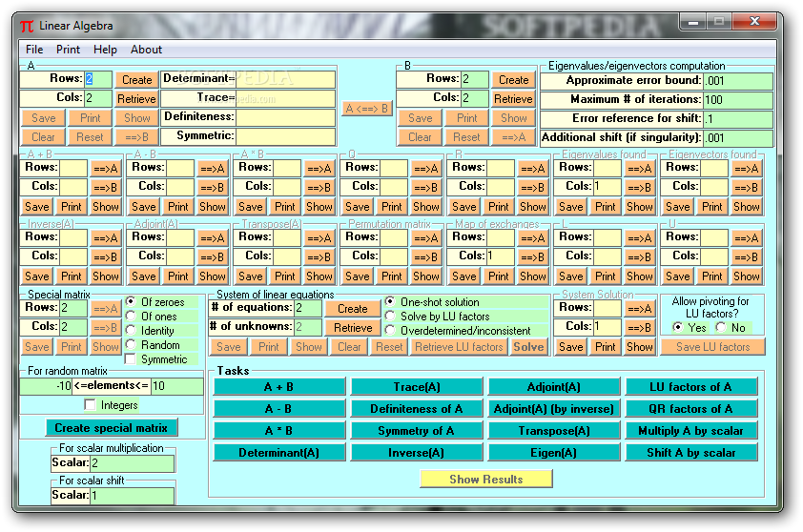The image size is (803, 532).
Task: Focus matrix A Rows input field
Action: (x=98, y=79)
